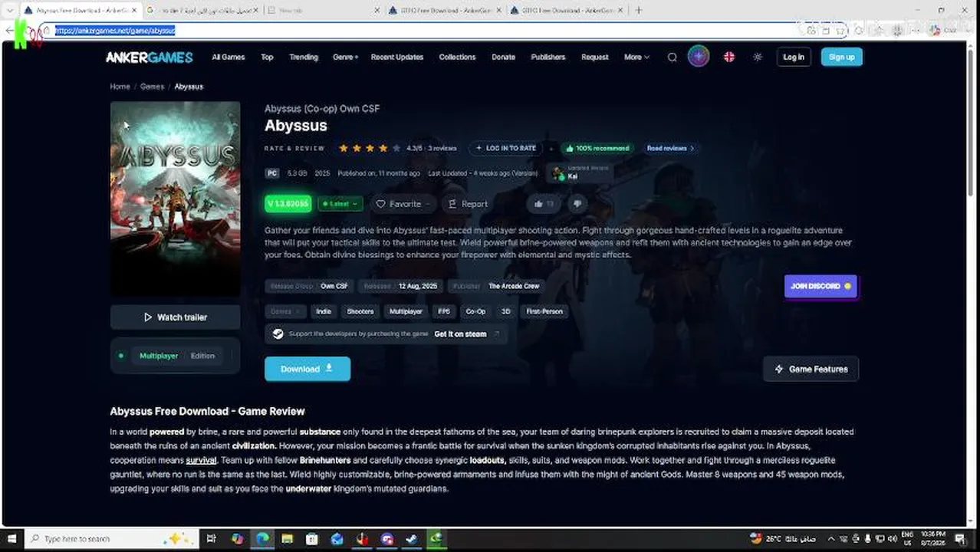Click the thumbs down dislike button

click(x=577, y=204)
